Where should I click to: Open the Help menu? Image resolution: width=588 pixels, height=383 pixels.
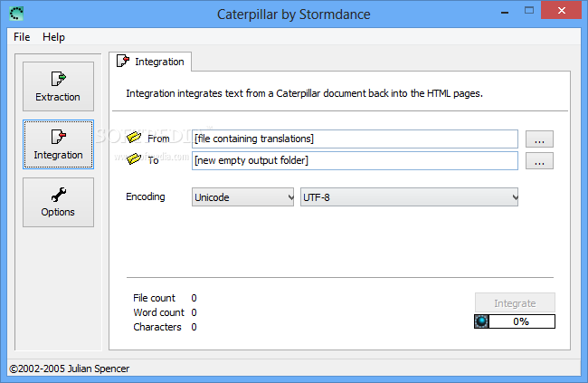[x=53, y=37]
